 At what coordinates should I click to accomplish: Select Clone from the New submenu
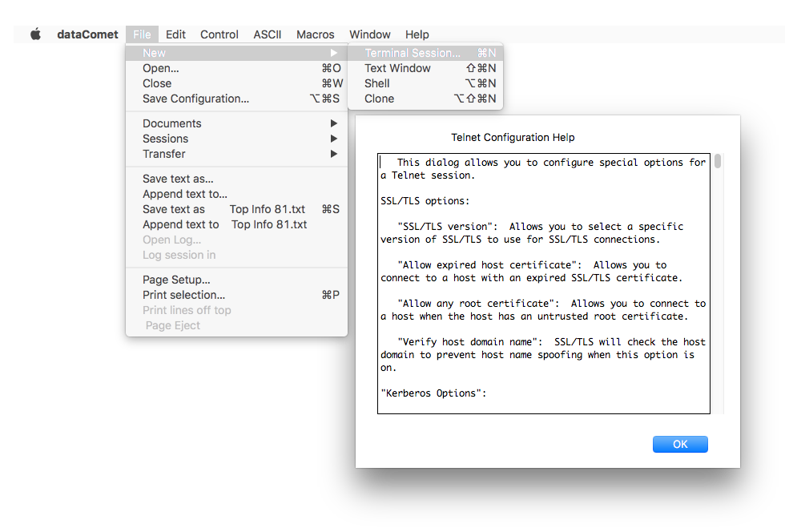(425, 99)
